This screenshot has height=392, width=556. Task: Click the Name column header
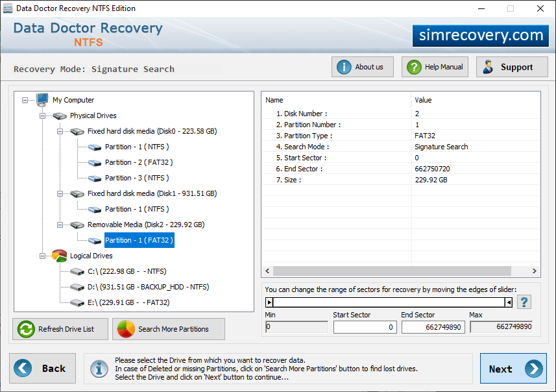point(337,100)
